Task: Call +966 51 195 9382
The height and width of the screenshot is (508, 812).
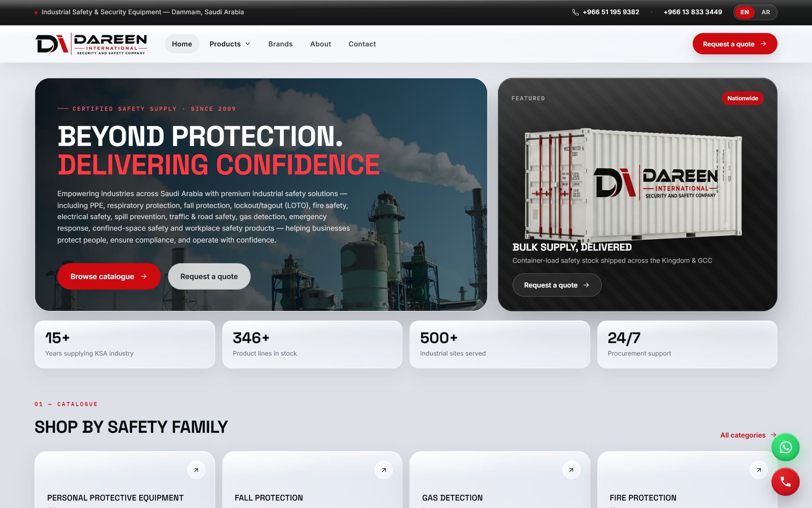Action: coord(611,12)
